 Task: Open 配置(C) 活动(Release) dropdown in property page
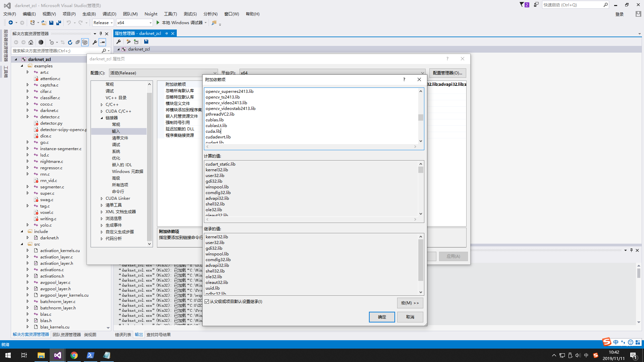pyautogui.click(x=163, y=73)
